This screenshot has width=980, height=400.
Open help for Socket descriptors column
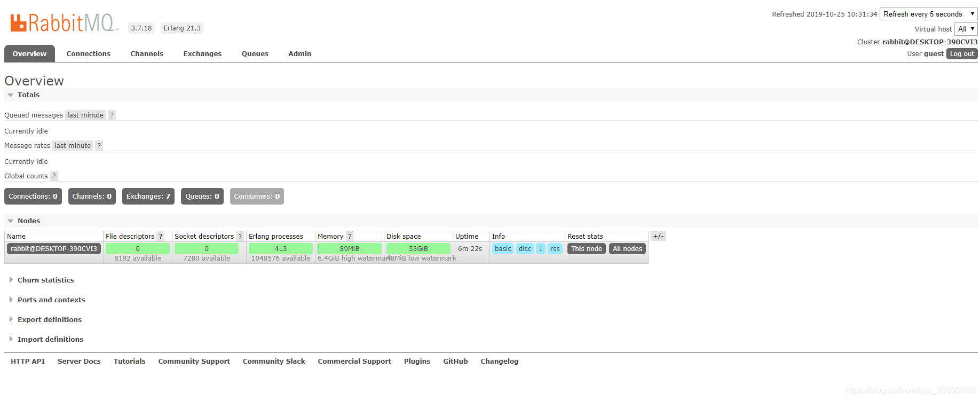click(240, 237)
